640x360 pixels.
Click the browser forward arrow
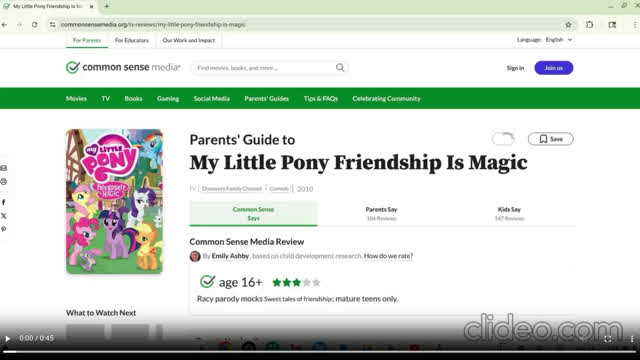[x=20, y=25]
